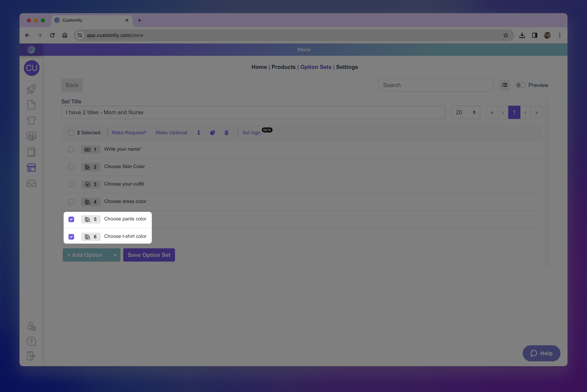Click the Save Option Set button
Screen dimensions: 587x392
pos(149,255)
